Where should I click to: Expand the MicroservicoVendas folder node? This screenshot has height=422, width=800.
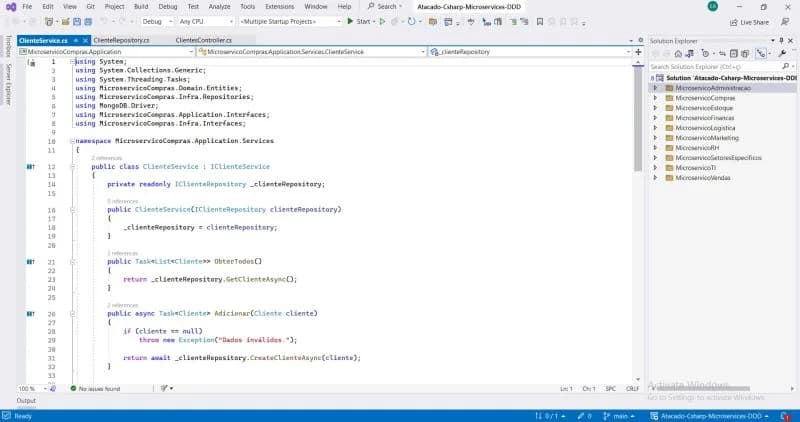(x=656, y=178)
